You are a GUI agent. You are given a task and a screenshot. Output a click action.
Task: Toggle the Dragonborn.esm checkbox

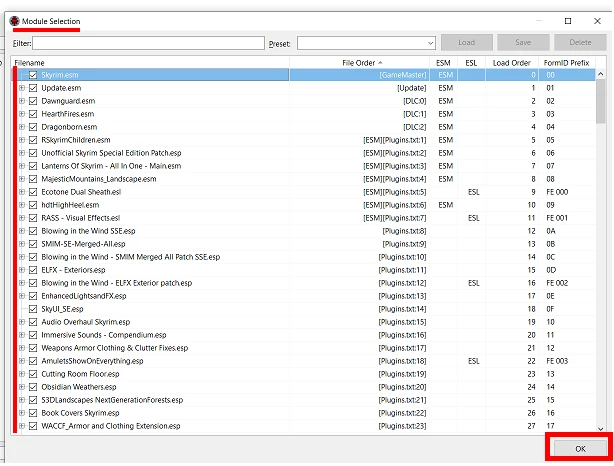tap(33, 127)
